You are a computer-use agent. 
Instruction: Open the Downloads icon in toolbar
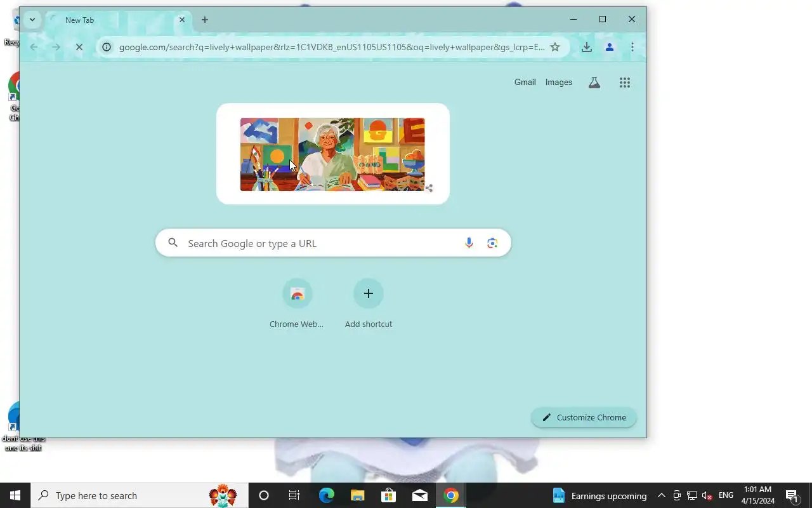[x=587, y=47]
